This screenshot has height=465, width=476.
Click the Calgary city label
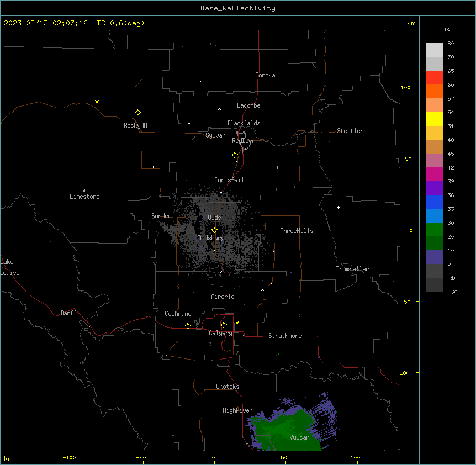point(220,333)
